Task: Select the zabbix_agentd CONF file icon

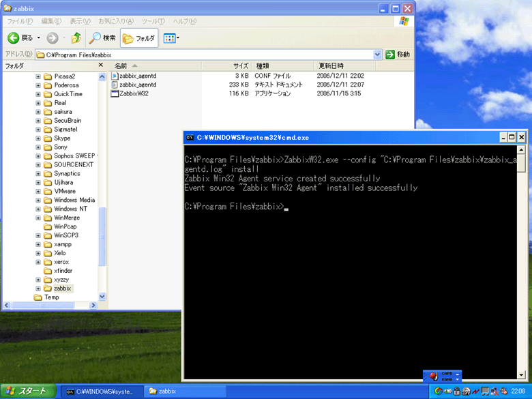Action: pos(115,76)
